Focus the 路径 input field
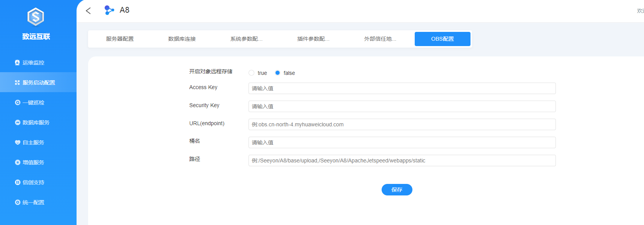Image resolution: width=644 pixels, height=225 pixels. 402,160
